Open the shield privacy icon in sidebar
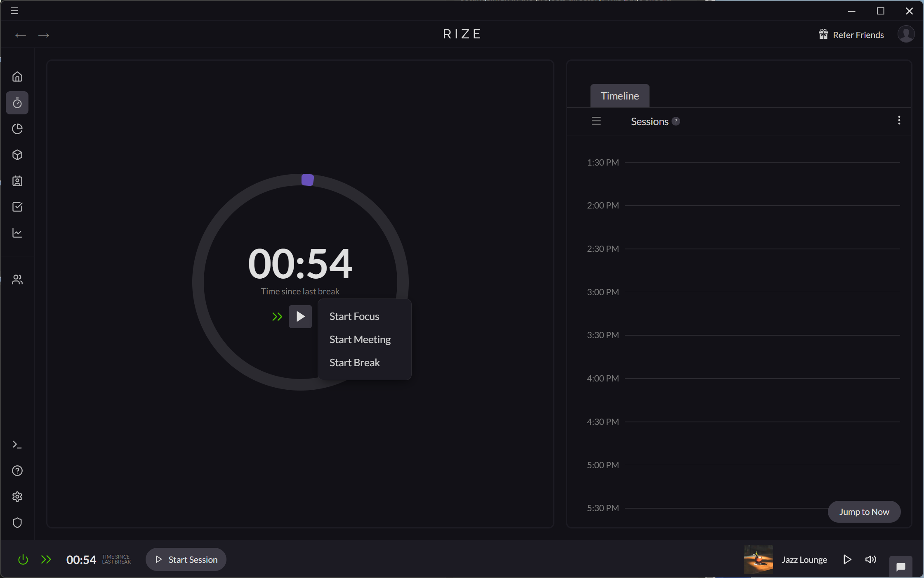924x578 pixels. (17, 523)
